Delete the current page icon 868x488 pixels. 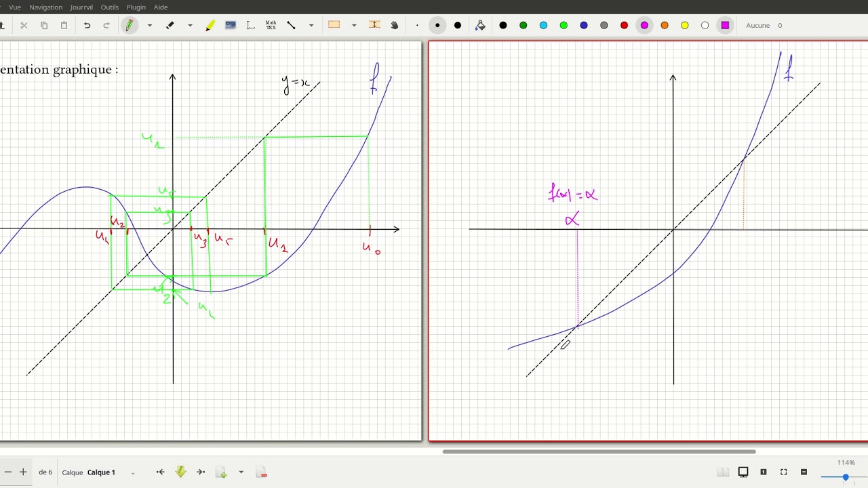click(x=261, y=472)
